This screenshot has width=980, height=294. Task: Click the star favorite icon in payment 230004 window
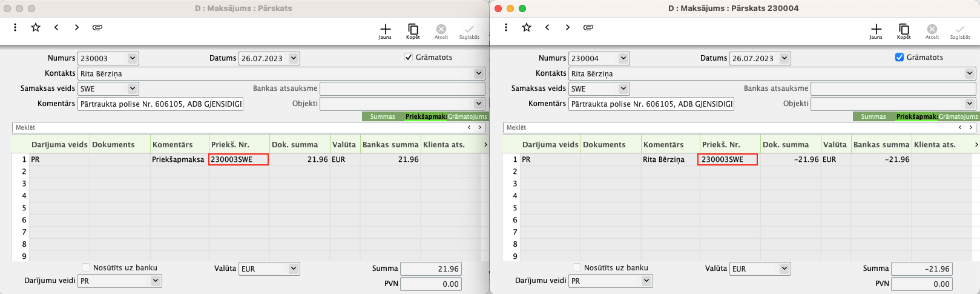527,27
